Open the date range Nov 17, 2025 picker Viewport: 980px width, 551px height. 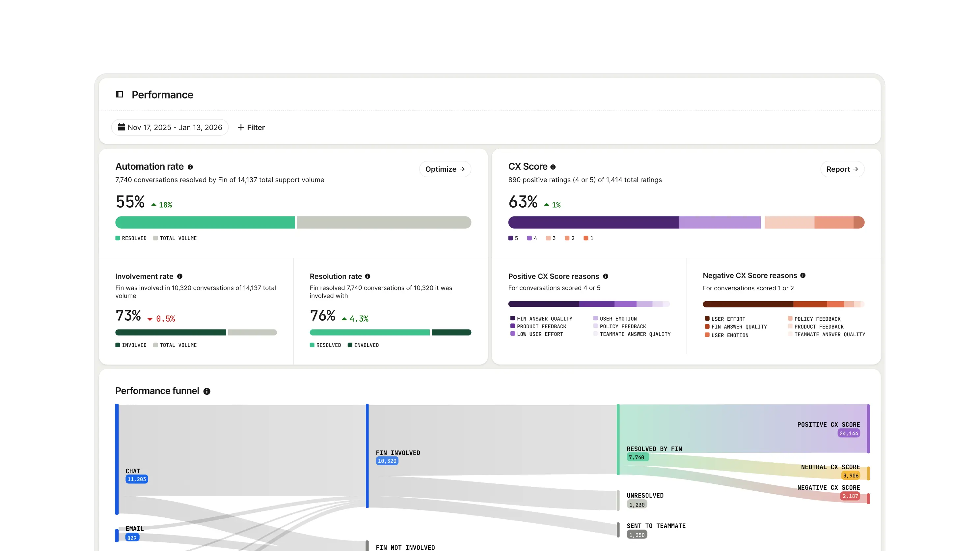click(x=170, y=127)
